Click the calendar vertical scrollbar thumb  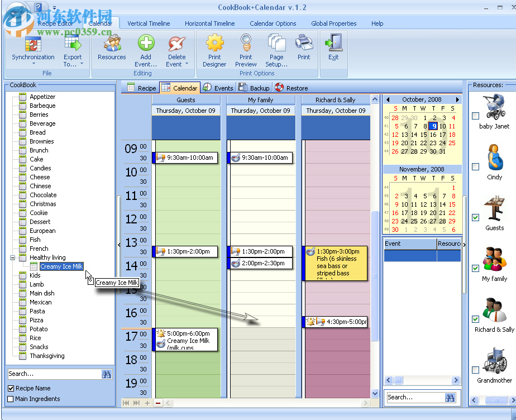click(x=375, y=276)
